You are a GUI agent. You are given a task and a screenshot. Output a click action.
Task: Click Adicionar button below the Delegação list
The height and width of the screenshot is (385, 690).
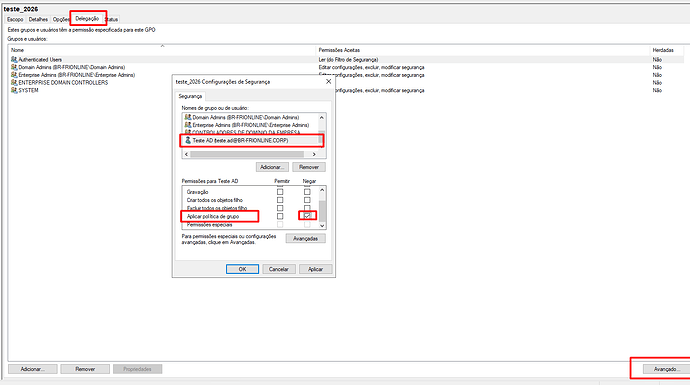pyautogui.click(x=33, y=369)
